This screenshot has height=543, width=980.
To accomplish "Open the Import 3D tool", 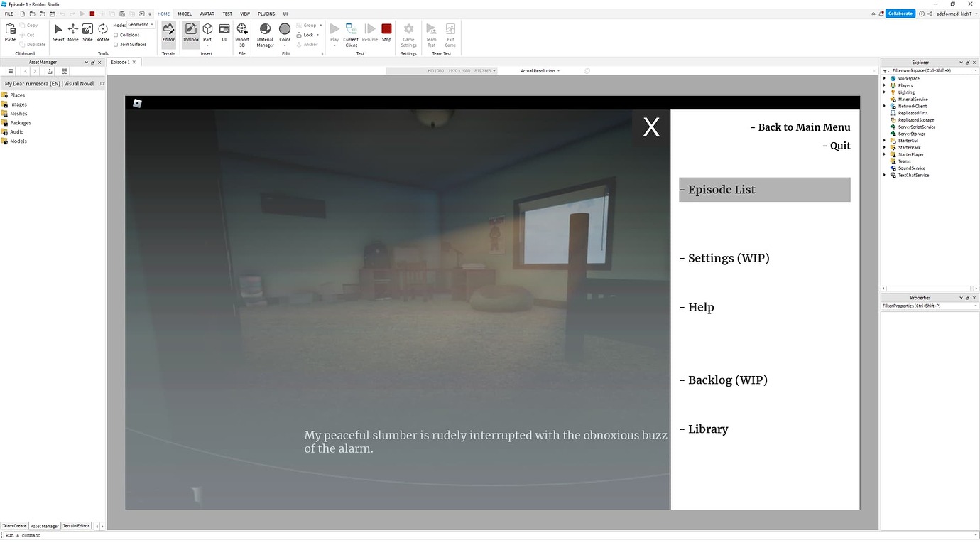I will (242, 35).
